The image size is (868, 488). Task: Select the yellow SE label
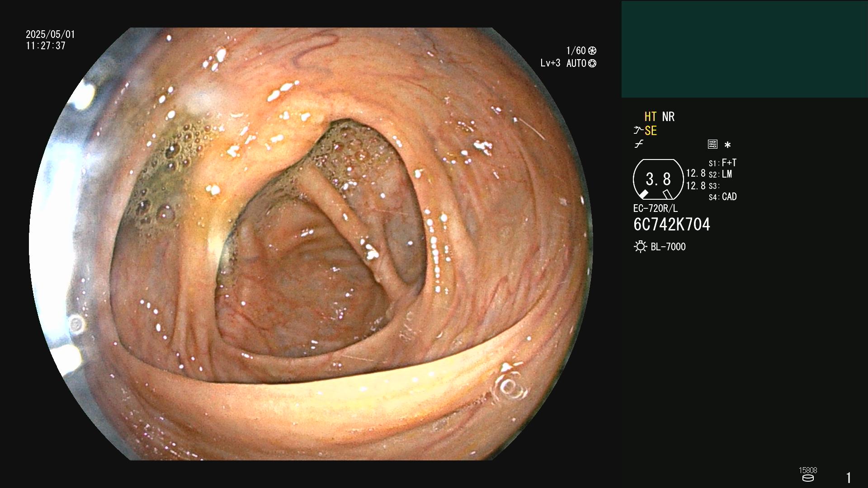(x=651, y=131)
